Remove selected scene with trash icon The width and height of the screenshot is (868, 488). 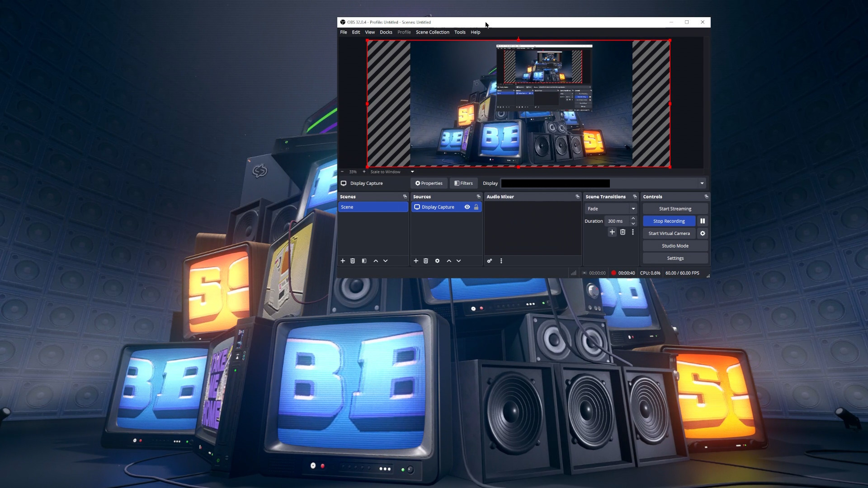353,261
